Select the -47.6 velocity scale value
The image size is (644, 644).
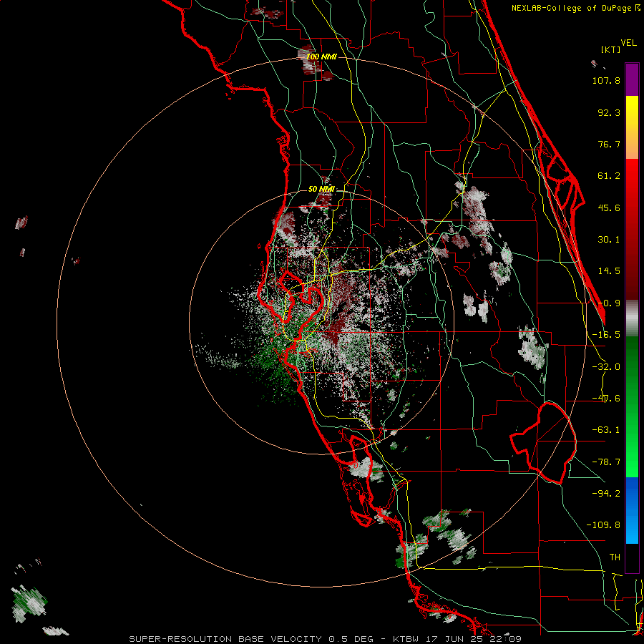606,399
